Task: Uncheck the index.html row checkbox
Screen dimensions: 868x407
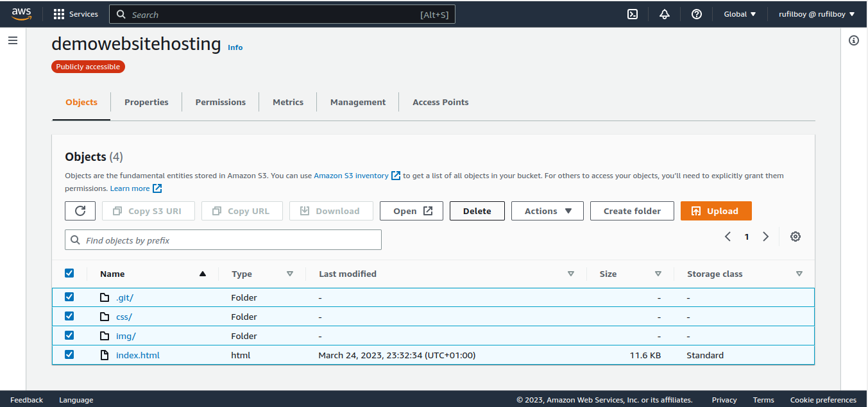Action: pos(69,354)
